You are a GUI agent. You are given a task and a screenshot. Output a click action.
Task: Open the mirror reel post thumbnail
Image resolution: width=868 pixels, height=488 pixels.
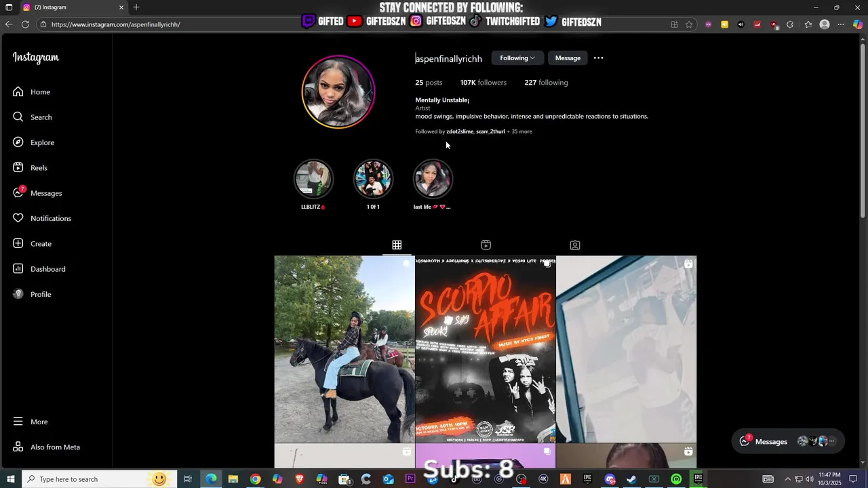coord(627,349)
